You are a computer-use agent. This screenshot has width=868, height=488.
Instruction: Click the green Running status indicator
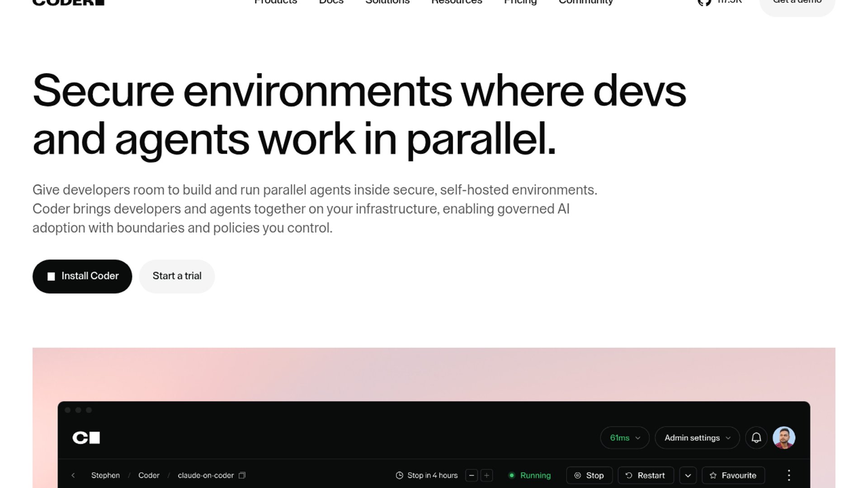click(x=530, y=475)
